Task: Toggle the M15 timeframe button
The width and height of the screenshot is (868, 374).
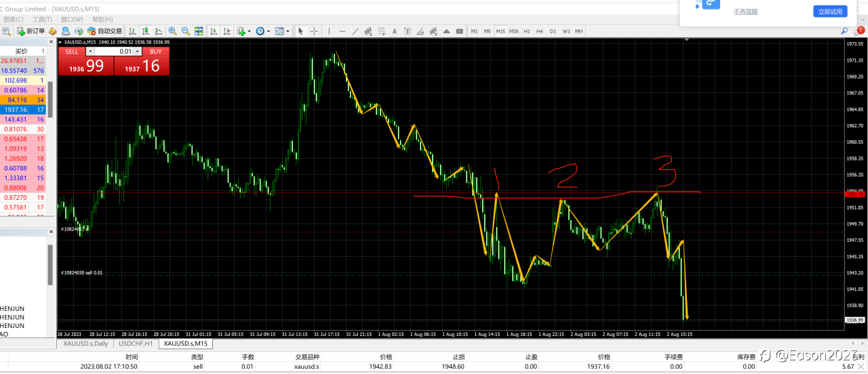Action: point(500,31)
